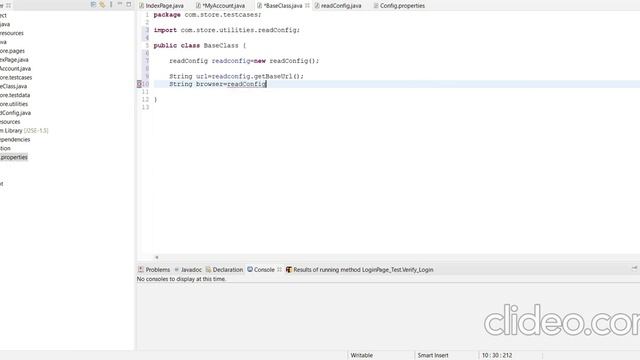The image size is (640, 360).
Task: Minimize the bottom console panel
Action: click(x=634, y=269)
